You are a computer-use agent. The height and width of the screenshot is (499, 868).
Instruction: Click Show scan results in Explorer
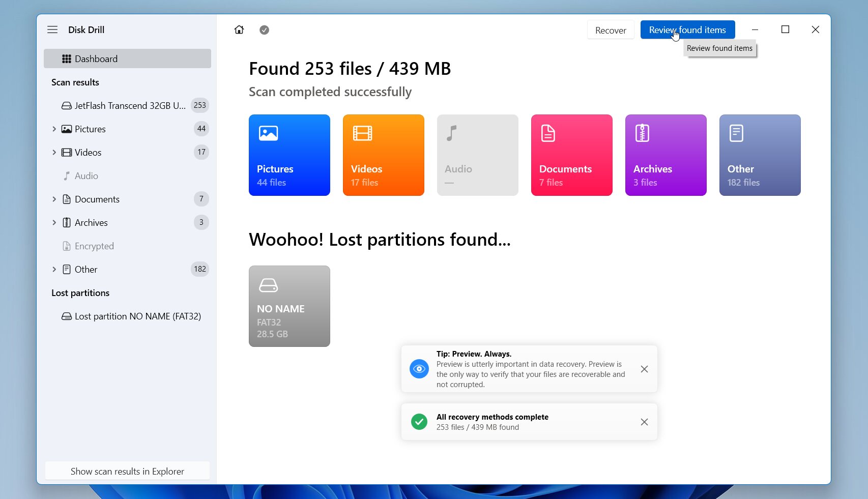(x=127, y=471)
